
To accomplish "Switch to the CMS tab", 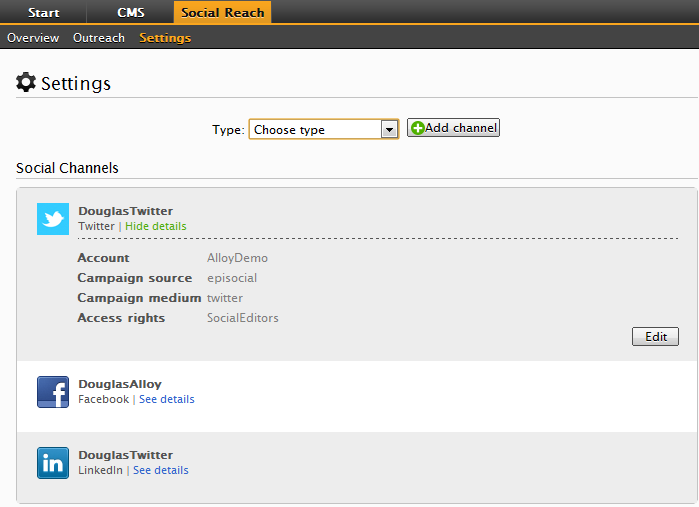I will pos(130,13).
